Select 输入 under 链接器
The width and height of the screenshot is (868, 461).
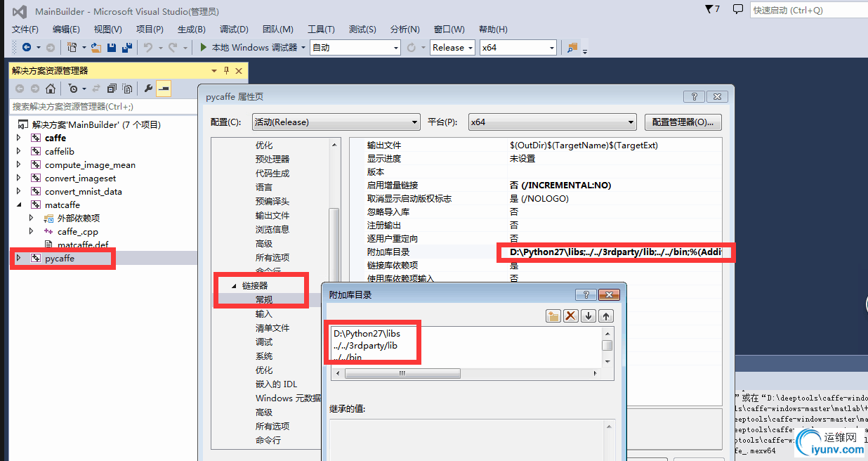[x=264, y=313]
